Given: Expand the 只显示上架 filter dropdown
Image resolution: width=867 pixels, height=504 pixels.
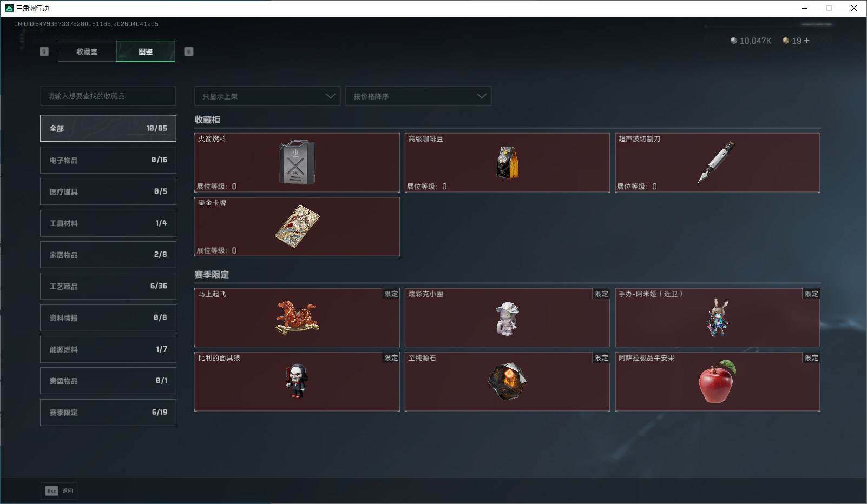Looking at the screenshot, I should [x=267, y=96].
